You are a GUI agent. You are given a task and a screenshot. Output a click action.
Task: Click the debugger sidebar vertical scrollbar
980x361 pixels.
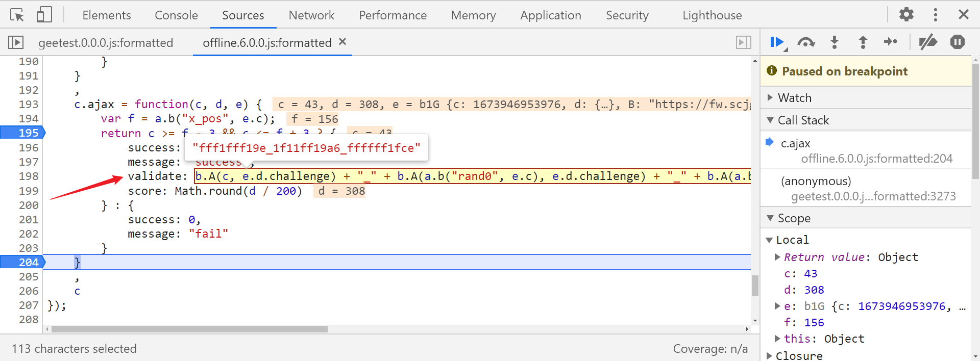[975, 121]
